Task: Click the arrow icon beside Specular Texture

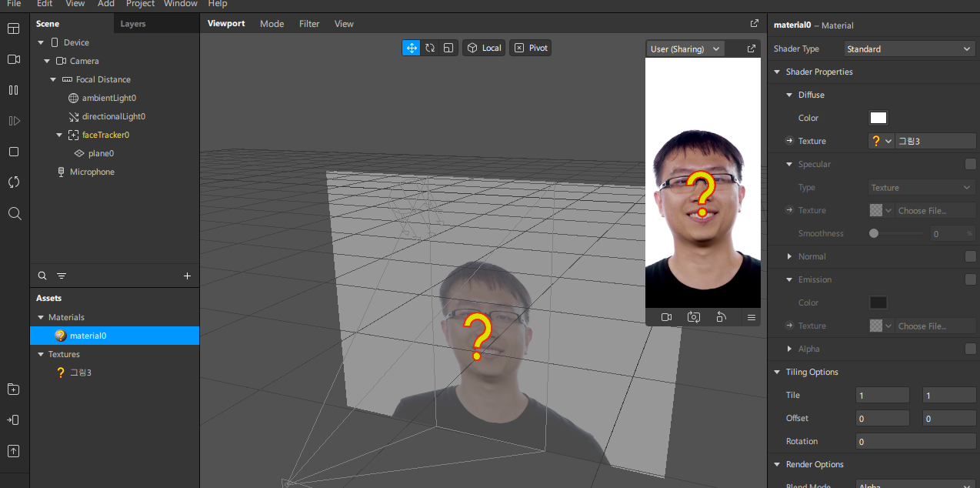Action: 789,210
